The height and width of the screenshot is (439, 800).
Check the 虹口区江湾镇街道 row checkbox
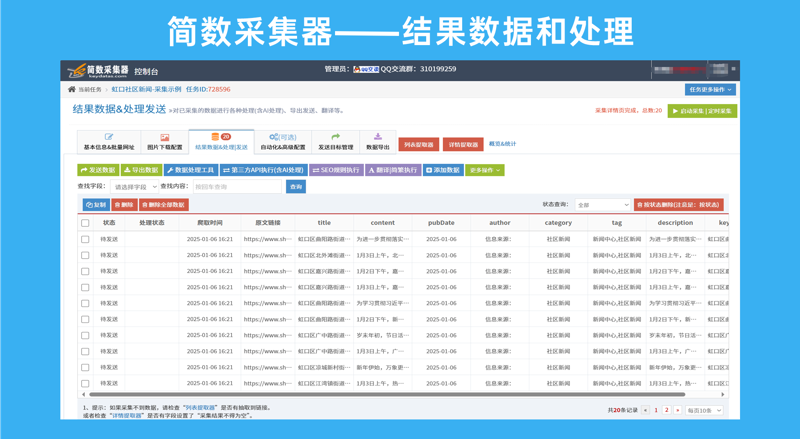pos(85,383)
